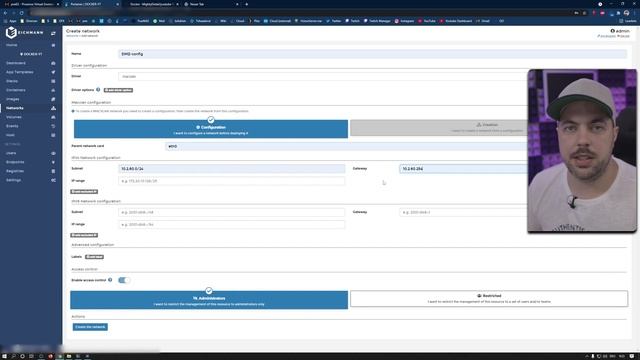The width and height of the screenshot is (640, 360).
Task: Open the Twitch bookmark
Action: pyautogui.click(x=353, y=21)
